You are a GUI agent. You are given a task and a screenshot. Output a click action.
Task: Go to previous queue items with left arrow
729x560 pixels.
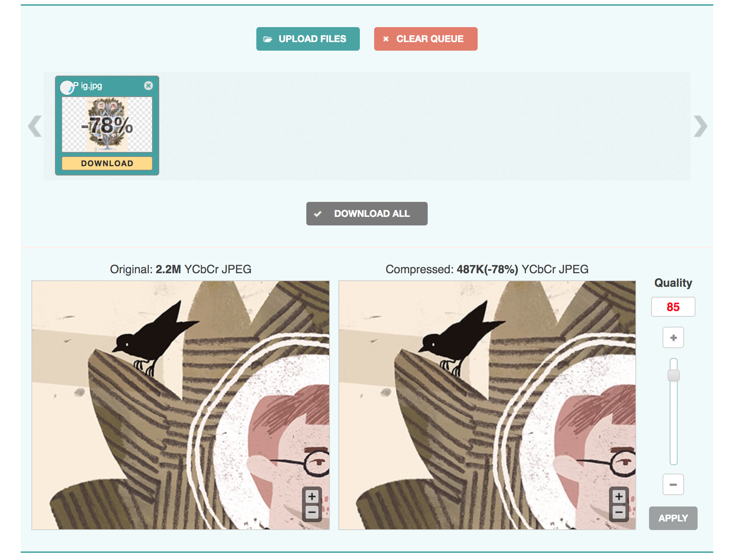pos(35,126)
